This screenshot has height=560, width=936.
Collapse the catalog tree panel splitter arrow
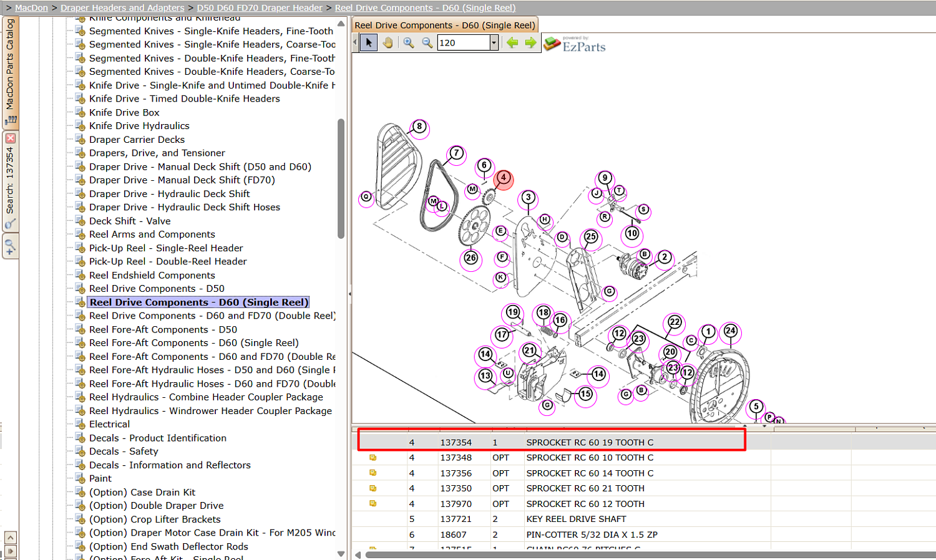click(x=349, y=293)
